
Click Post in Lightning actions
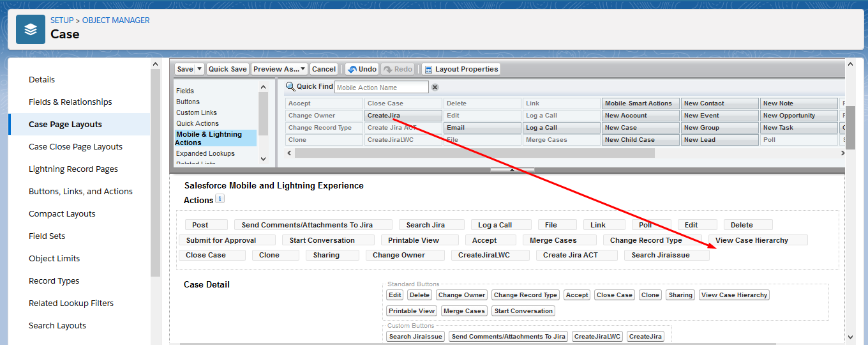point(206,225)
